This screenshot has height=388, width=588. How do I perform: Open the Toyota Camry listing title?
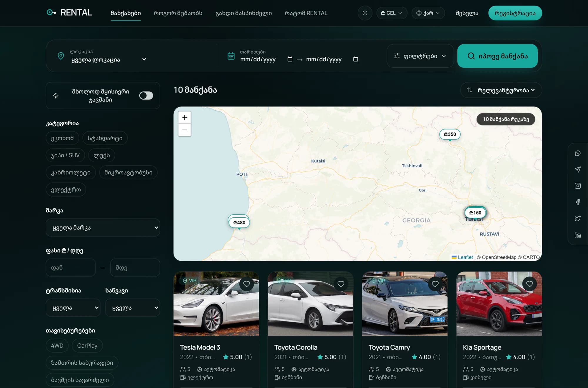[389, 347]
